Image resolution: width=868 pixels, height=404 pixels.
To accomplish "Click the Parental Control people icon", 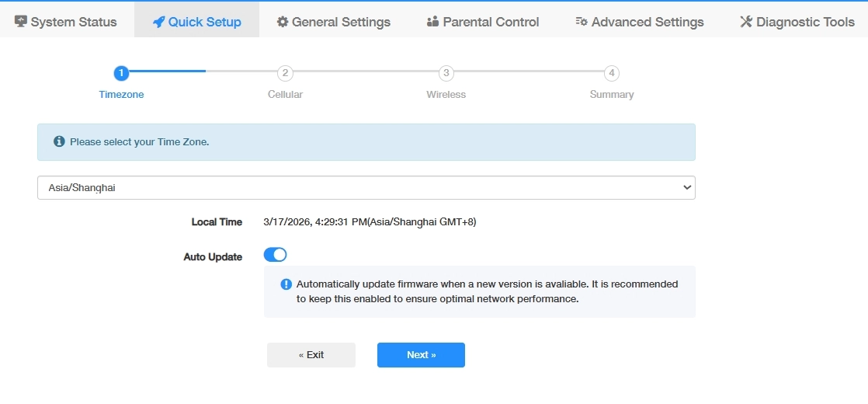I will (x=433, y=22).
